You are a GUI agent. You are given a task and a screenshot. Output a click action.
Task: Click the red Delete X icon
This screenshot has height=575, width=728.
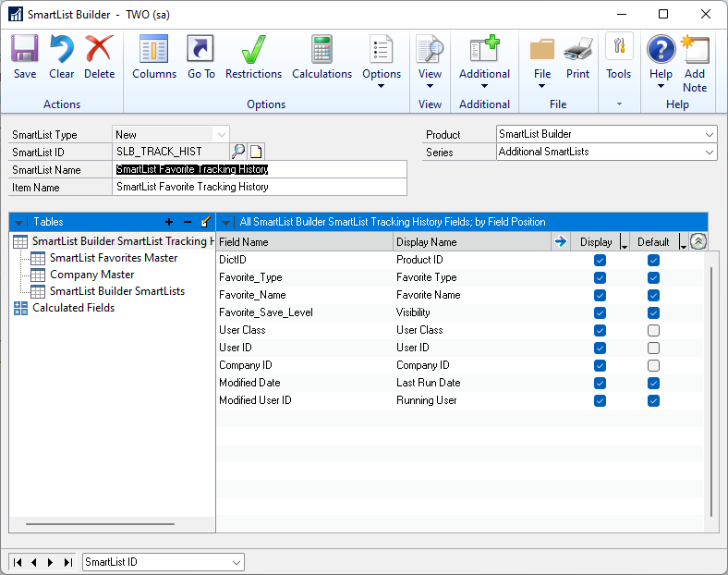99,49
